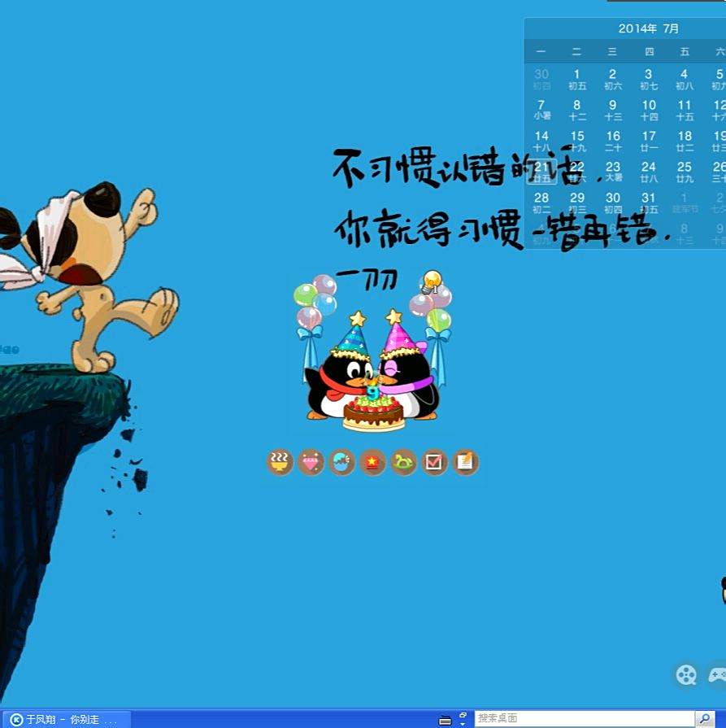Select July 9 十三 in the calendar
Screen dimensions: 726x728
[x=613, y=110]
